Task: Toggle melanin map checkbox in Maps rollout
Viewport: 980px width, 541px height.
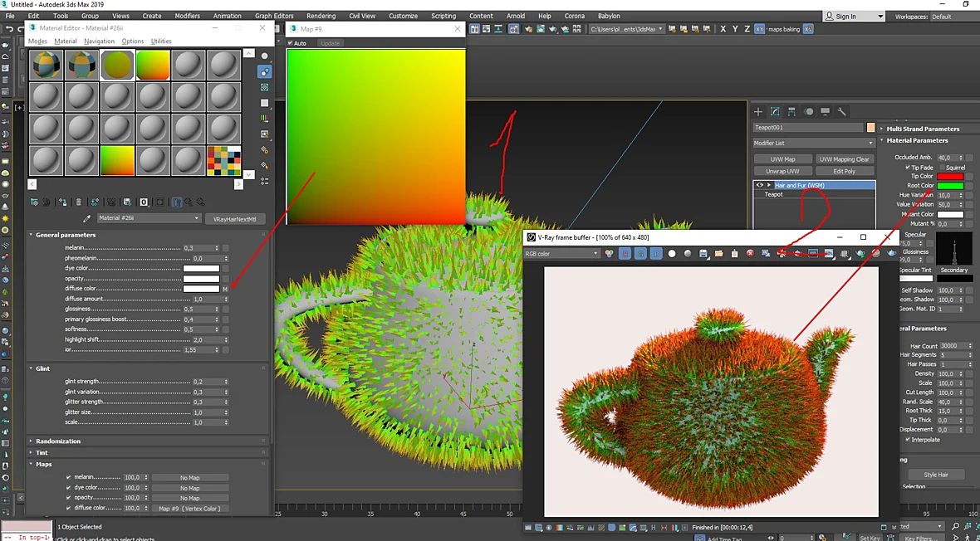Action: (x=69, y=477)
